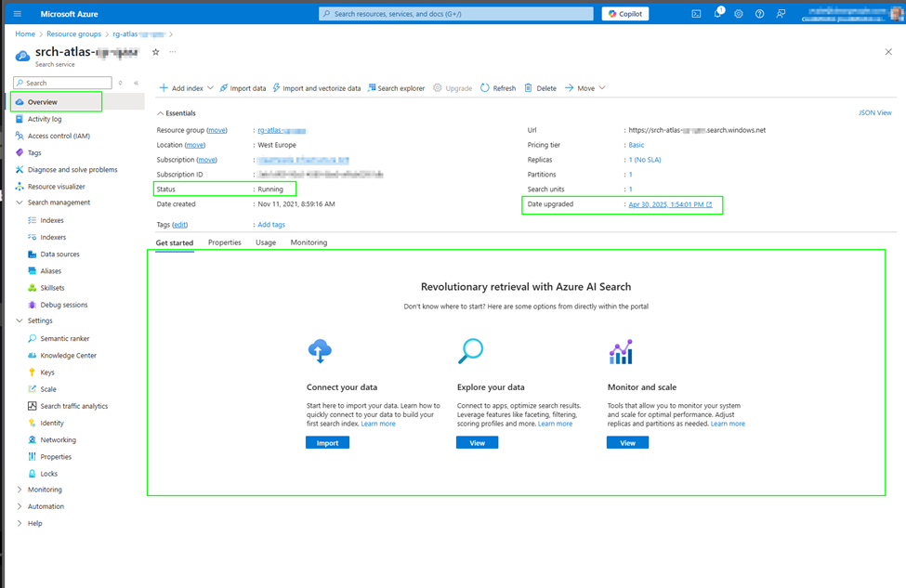Switch to the Usage tab
Viewport: 906px width, 588px height.
point(266,242)
